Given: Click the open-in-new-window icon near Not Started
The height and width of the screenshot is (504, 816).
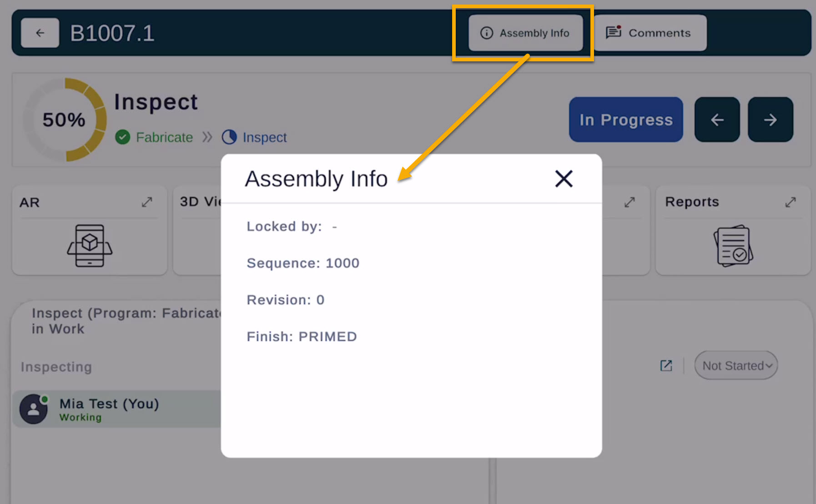Looking at the screenshot, I should tap(666, 365).
